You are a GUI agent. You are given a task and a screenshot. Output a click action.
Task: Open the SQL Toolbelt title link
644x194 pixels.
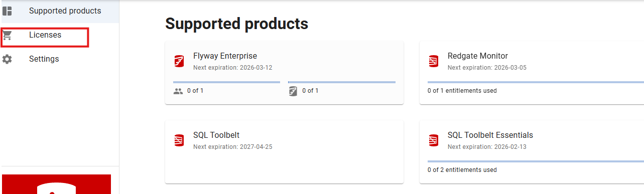216,135
